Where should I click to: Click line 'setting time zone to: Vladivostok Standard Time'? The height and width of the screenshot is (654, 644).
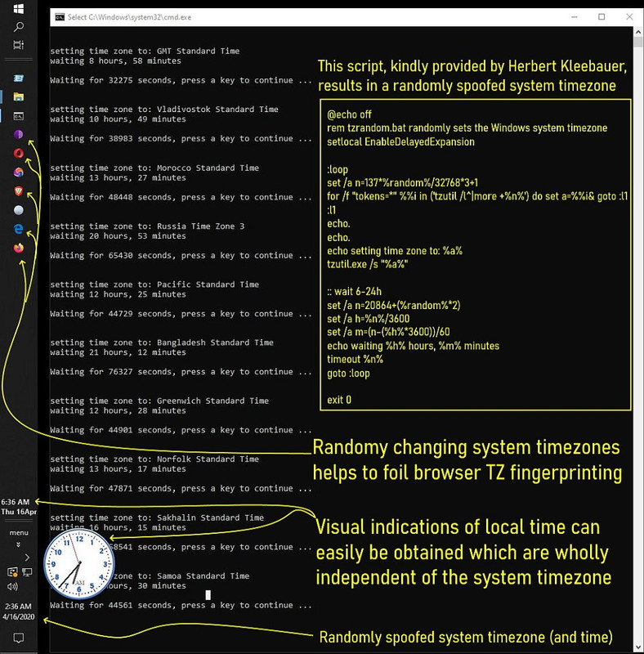tap(164, 110)
